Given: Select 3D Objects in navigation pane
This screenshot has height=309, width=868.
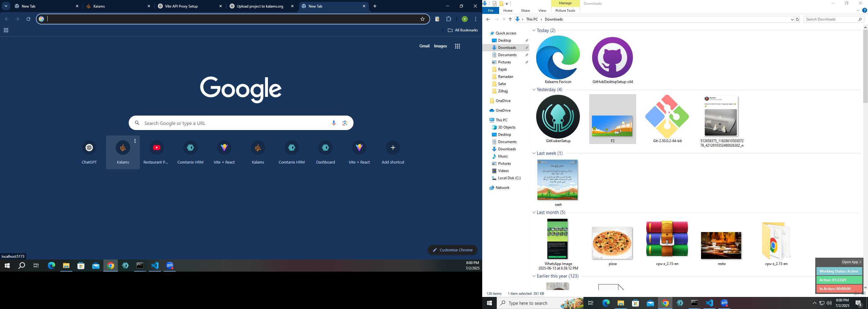Looking at the screenshot, I should (506, 128).
